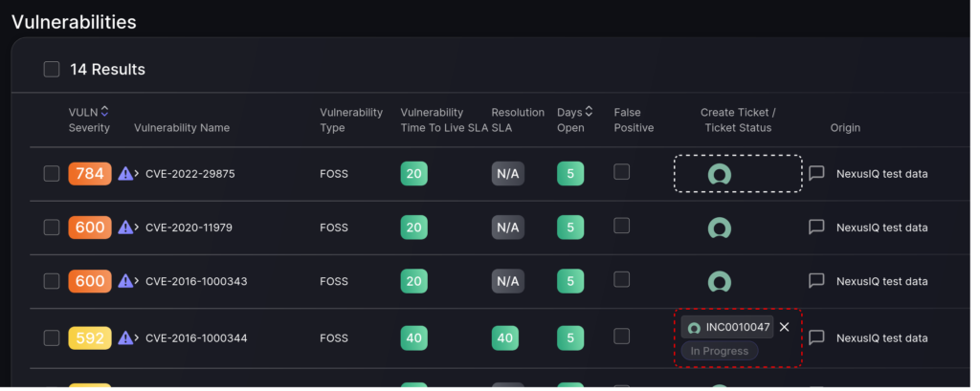Sort by VULN Severity column arrows

104,112
